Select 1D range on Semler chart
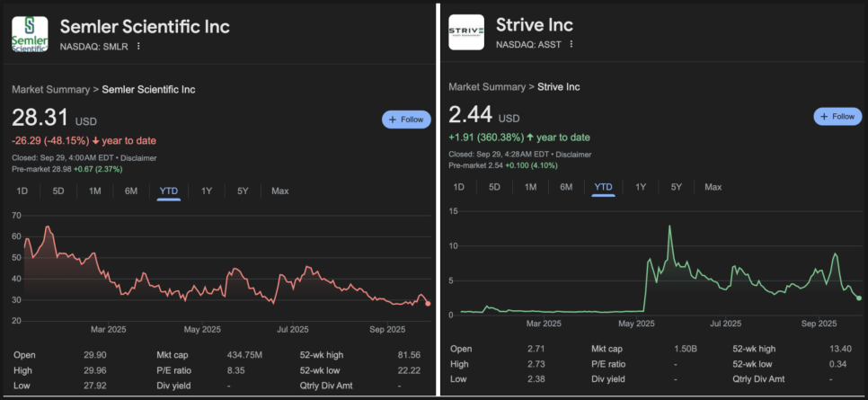 pyautogui.click(x=22, y=191)
